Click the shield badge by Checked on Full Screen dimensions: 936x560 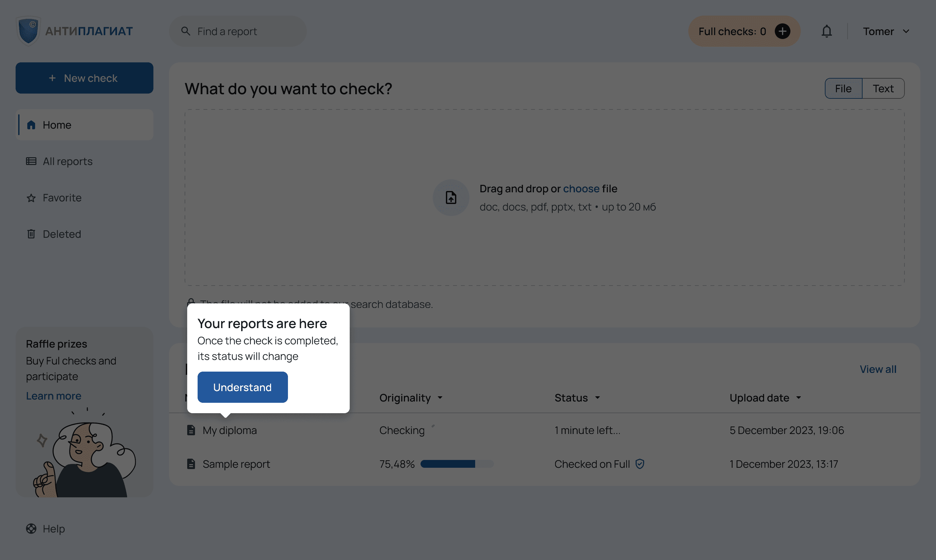[x=640, y=464]
